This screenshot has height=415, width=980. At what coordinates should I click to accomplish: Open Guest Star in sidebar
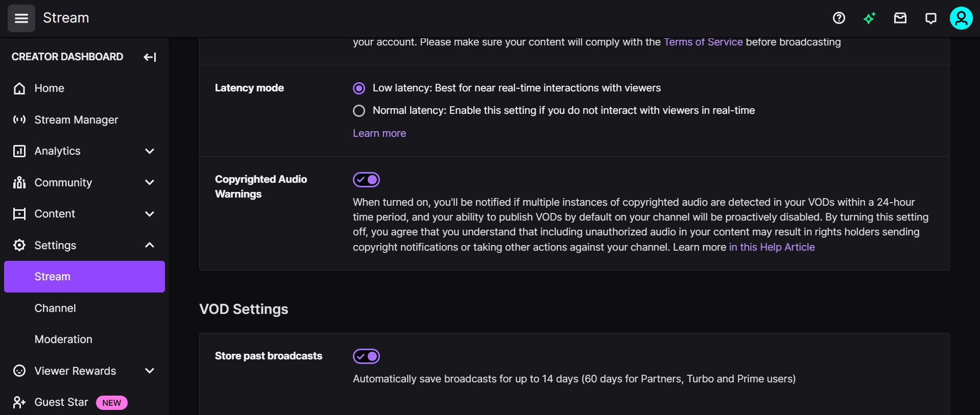[x=61, y=402]
